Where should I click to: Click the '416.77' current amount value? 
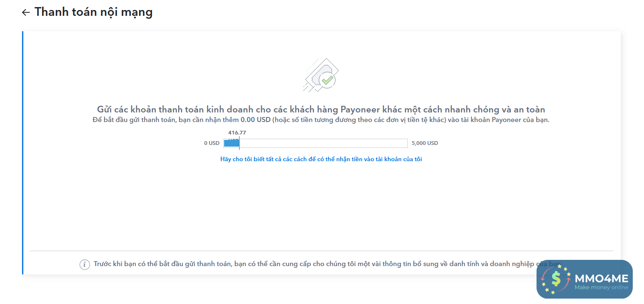(x=237, y=133)
